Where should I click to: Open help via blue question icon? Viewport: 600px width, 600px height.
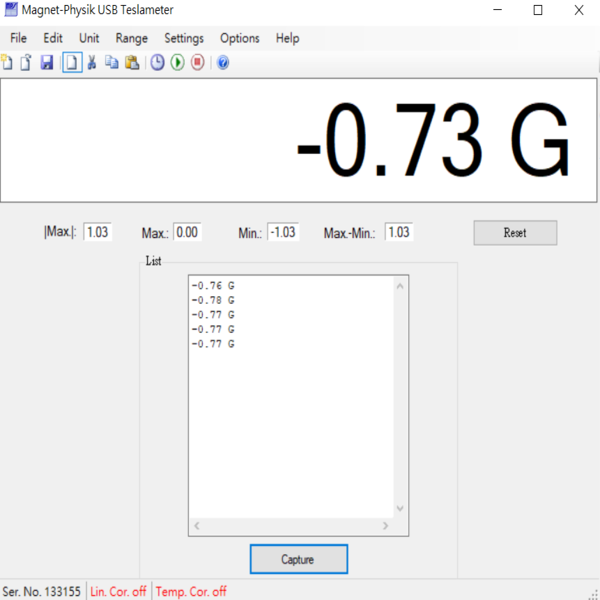coord(223,62)
